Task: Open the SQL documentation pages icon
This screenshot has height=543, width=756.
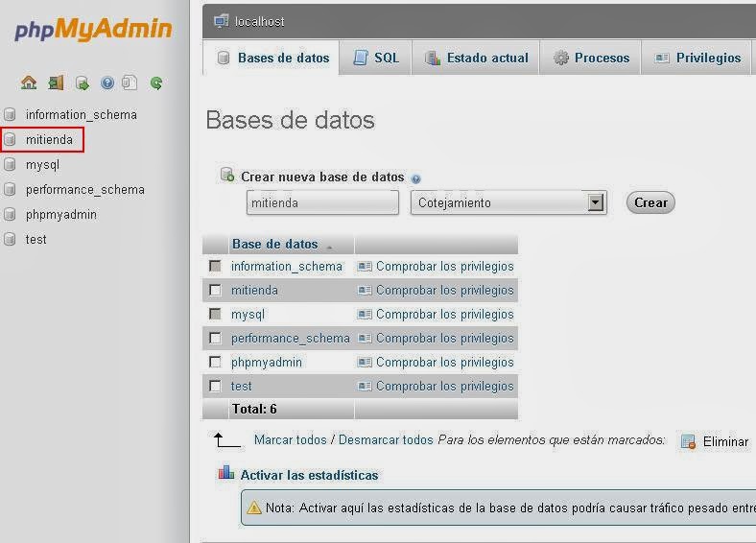Action: coord(130,83)
